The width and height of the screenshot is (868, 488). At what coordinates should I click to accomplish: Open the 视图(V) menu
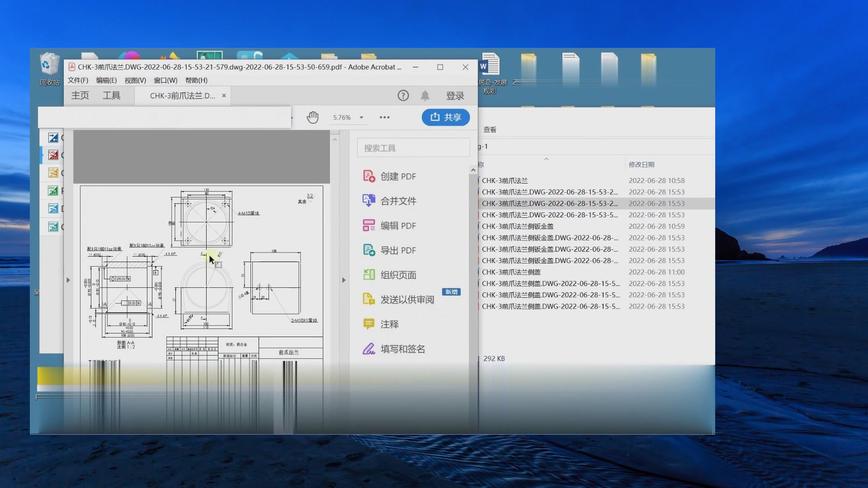pos(135,80)
